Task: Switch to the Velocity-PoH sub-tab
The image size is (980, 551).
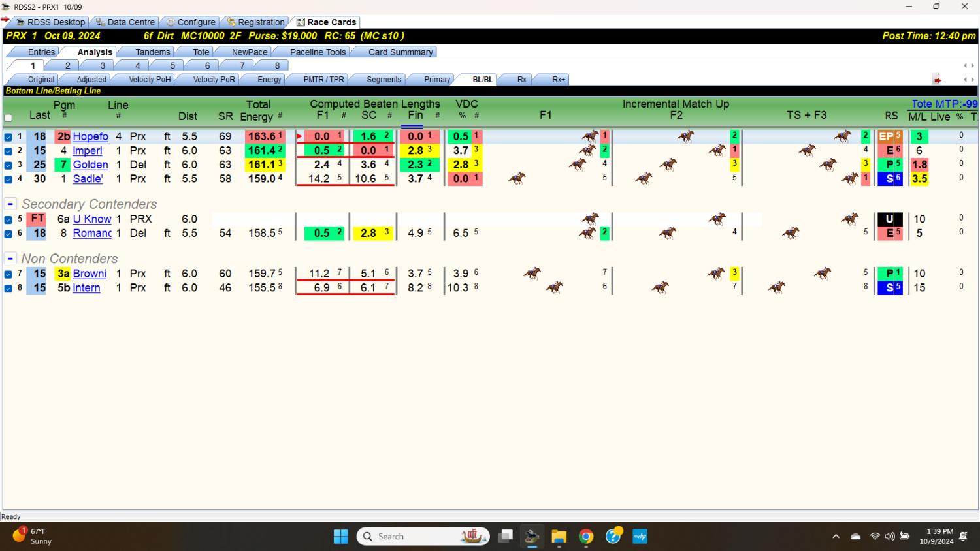Action: coord(150,80)
